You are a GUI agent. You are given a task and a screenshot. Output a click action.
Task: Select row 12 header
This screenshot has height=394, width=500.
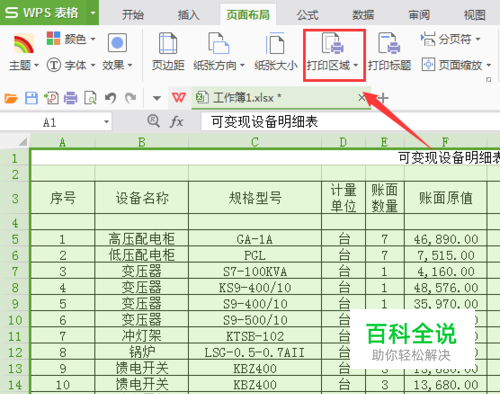pyautogui.click(x=15, y=352)
